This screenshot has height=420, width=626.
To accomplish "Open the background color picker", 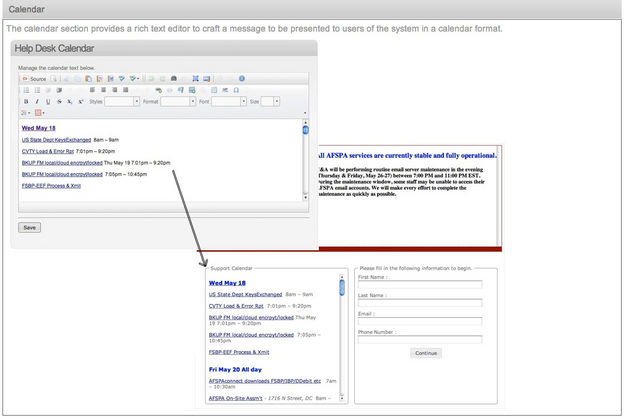I will (40, 113).
